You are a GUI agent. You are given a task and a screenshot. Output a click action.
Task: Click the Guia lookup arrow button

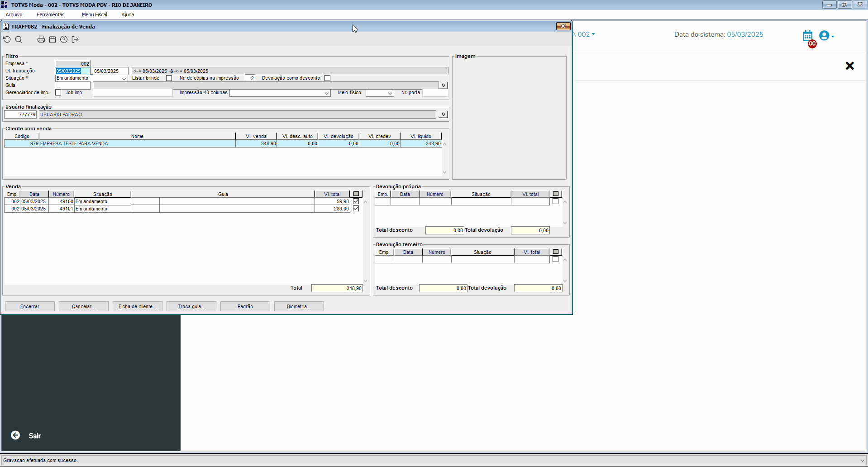coord(444,85)
